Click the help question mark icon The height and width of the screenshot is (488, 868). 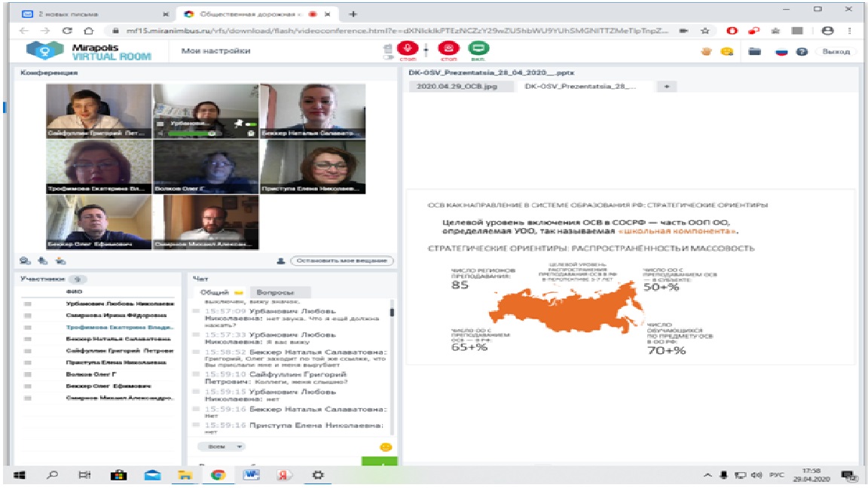tap(802, 52)
